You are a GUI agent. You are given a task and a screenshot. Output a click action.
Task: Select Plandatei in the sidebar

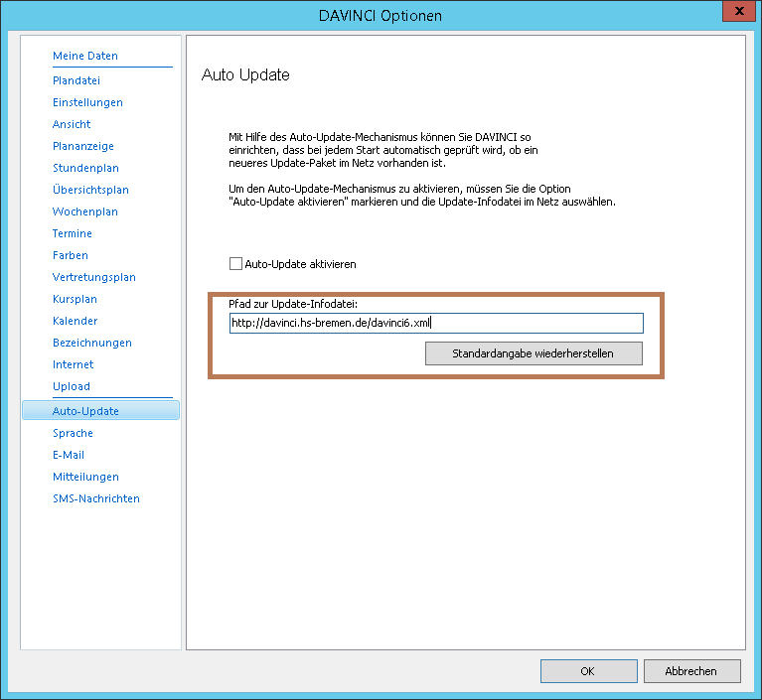(76, 80)
